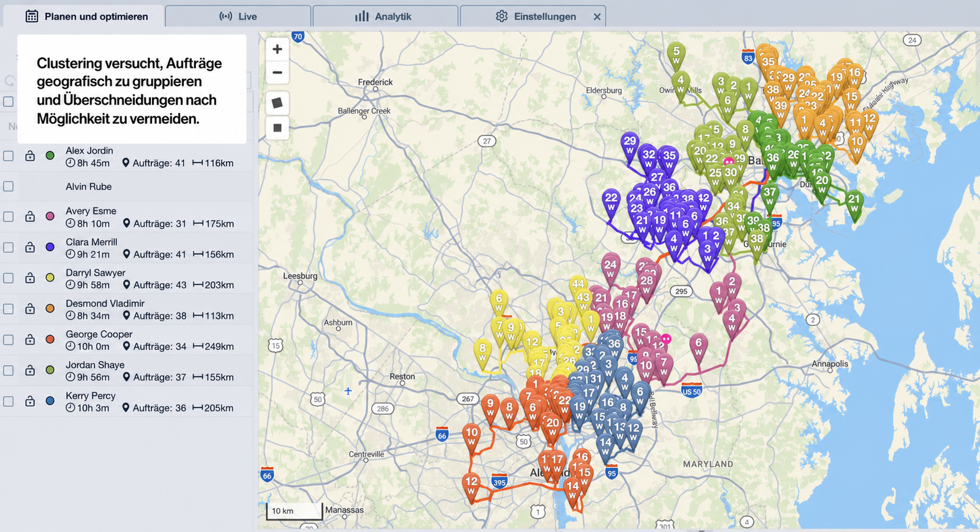The height and width of the screenshot is (532, 980).
Task: Toggle the lock icon for Clara Merrill
Action: (x=29, y=247)
